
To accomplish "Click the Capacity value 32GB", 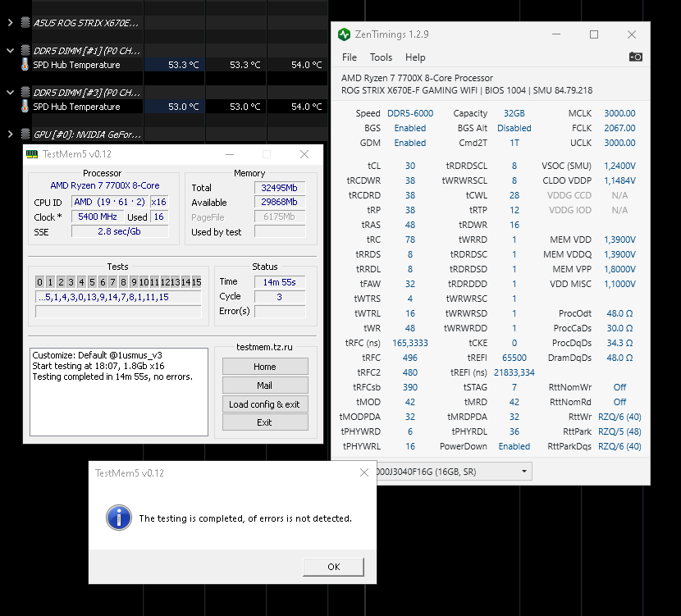I will (x=514, y=113).
